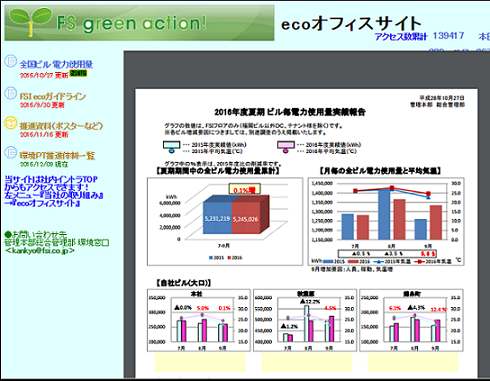
Task: Click the green NEW badge icon
Action: (x=78, y=73)
